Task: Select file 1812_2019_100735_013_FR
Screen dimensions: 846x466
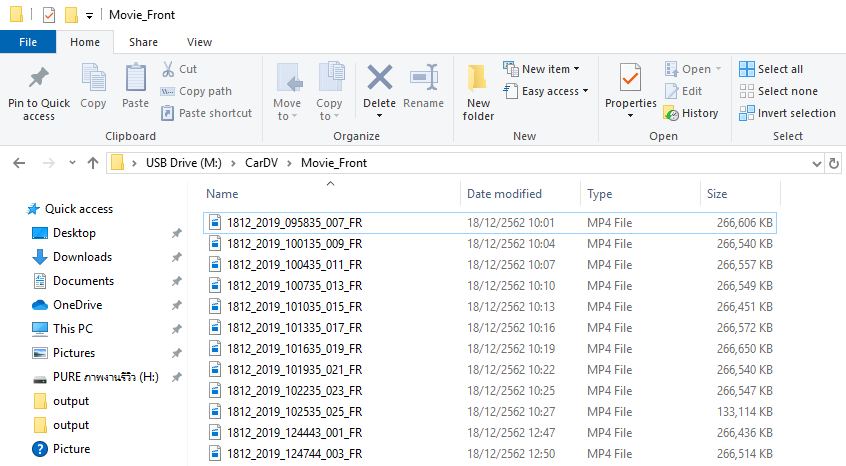Action: tap(490, 286)
